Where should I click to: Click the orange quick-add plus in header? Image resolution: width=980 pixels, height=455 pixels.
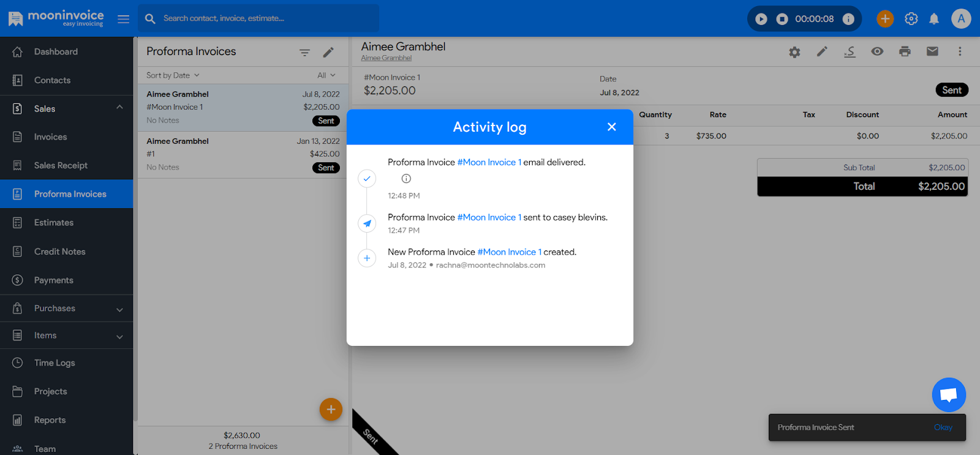pos(885,19)
